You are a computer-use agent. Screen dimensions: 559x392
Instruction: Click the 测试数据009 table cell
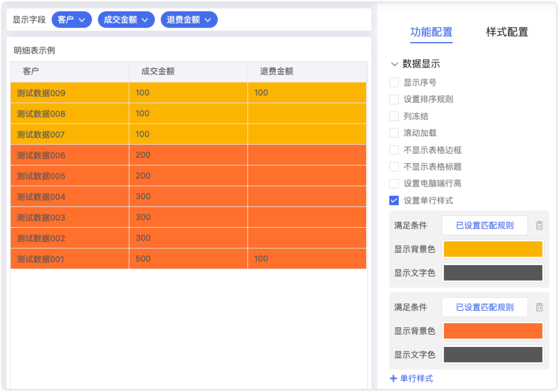(42, 93)
